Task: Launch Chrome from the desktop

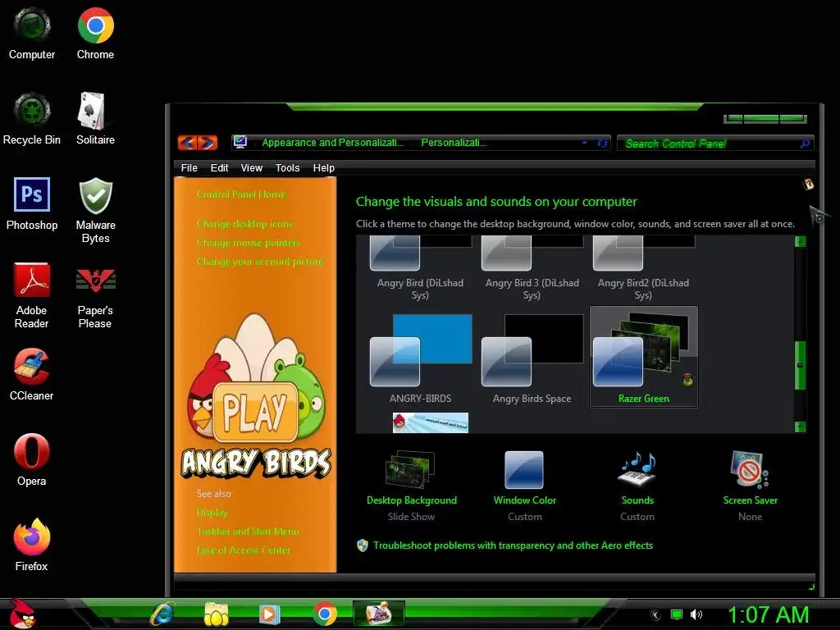Action: coord(95,33)
